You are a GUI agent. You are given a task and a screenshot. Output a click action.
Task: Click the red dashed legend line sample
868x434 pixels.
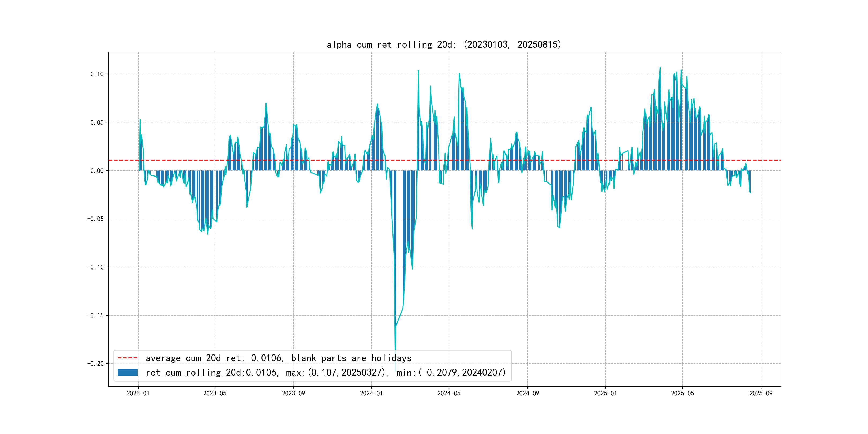pyautogui.click(x=127, y=358)
